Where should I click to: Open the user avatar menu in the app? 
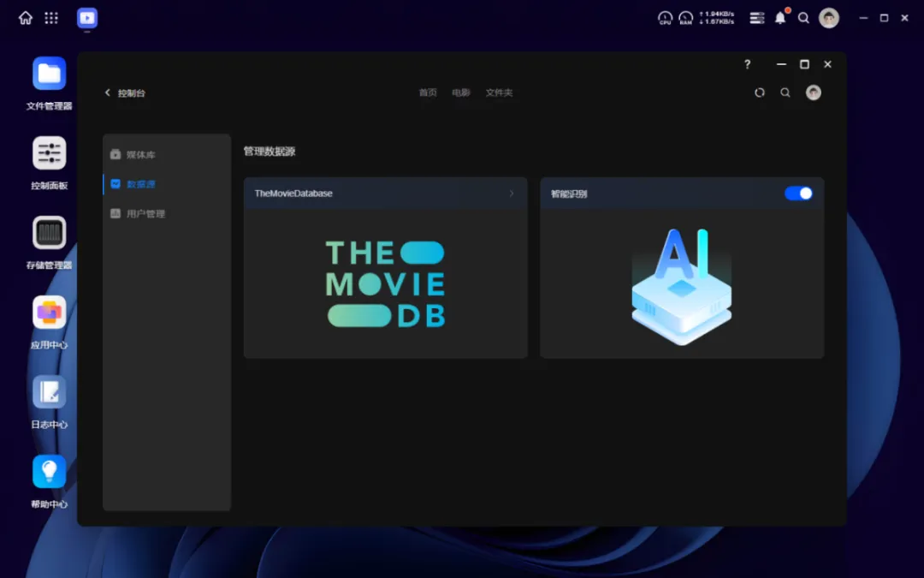[x=814, y=92]
